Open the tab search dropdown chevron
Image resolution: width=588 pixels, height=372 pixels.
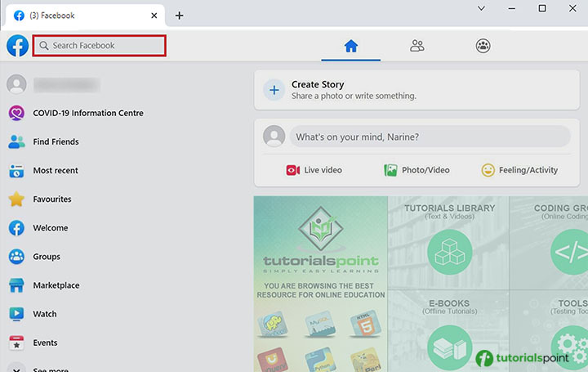point(481,8)
